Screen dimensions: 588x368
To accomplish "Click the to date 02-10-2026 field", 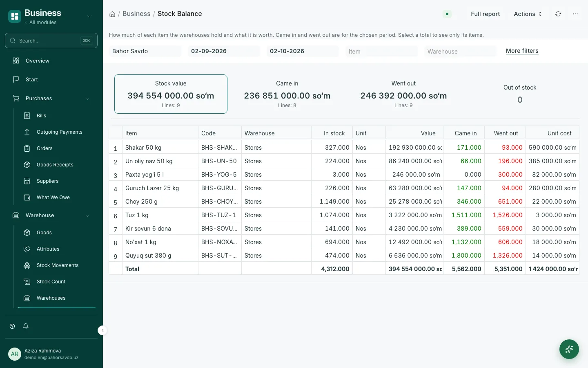I will (303, 51).
